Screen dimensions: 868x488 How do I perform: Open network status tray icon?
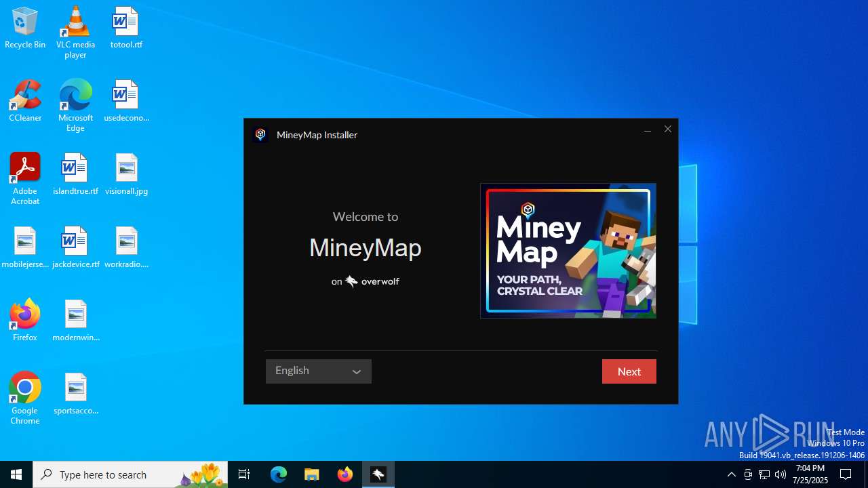tap(764, 474)
